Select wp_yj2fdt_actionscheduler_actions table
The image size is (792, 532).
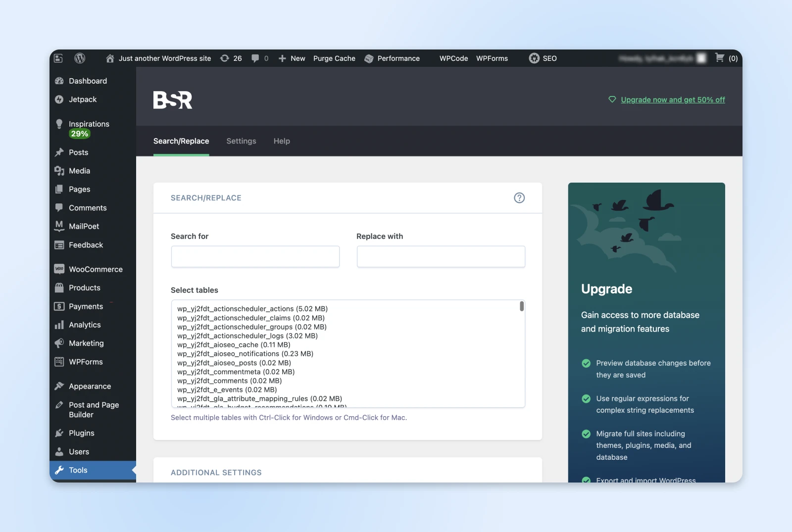pyautogui.click(x=252, y=309)
